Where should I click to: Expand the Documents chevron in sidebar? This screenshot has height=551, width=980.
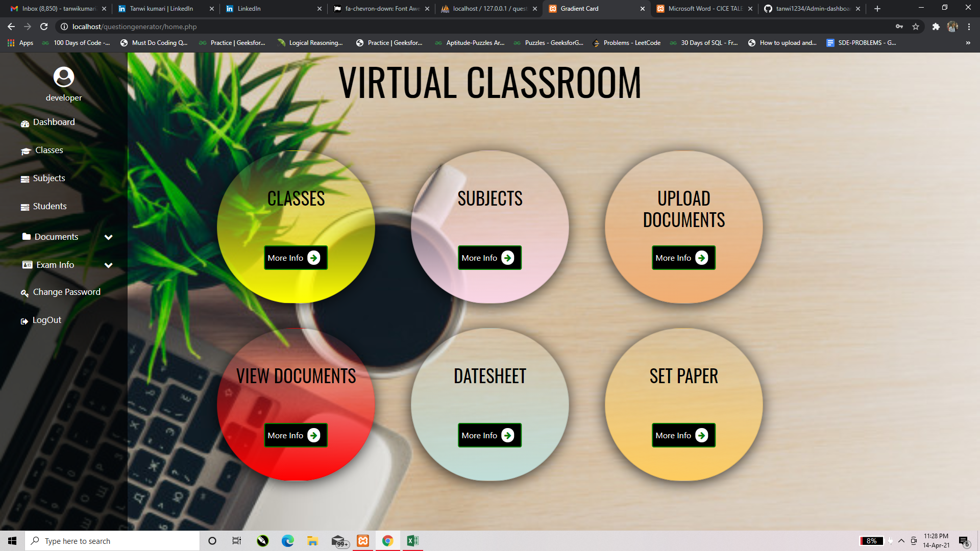click(x=108, y=237)
